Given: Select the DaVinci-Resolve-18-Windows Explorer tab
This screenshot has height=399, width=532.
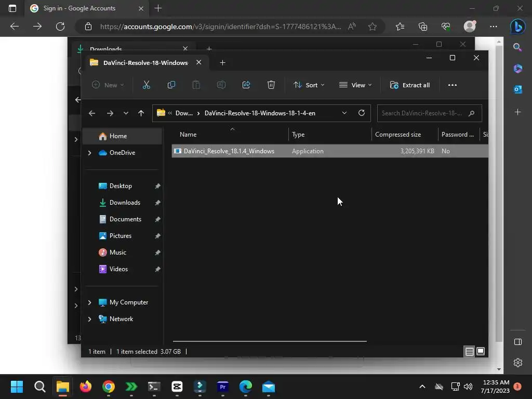Looking at the screenshot, I should [x=145, y=63].
